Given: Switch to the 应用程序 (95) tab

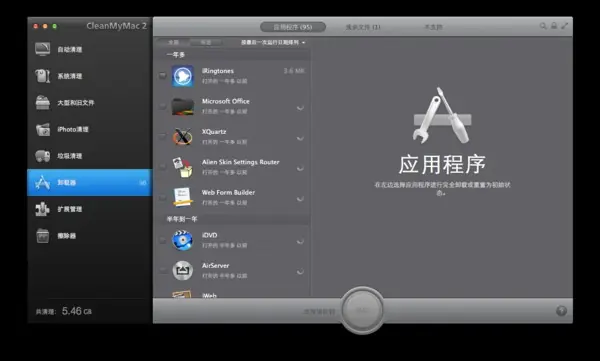Looking at the screenshot, I should (x=293, y=27).
